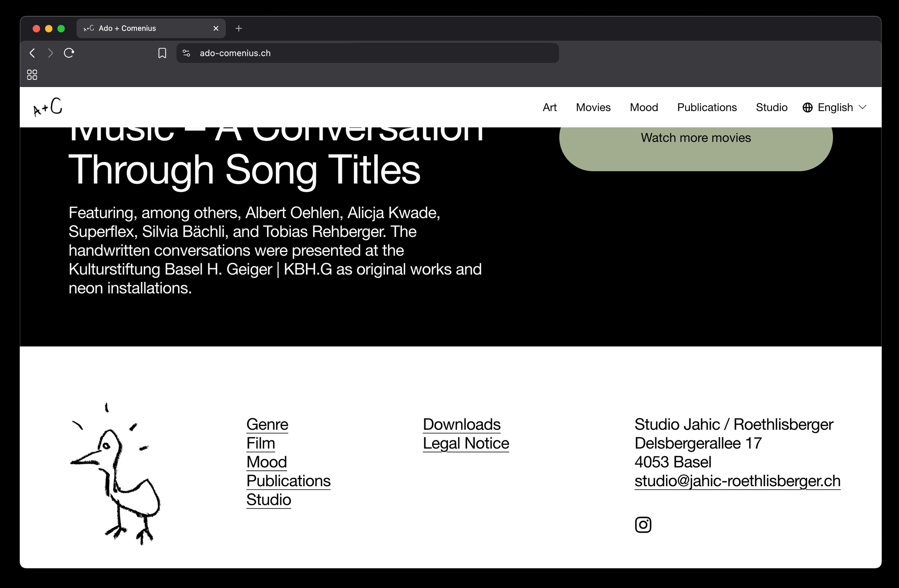Minimize window with yellow button
Viewport: 899px width, 588px height.
pos(49,29)
